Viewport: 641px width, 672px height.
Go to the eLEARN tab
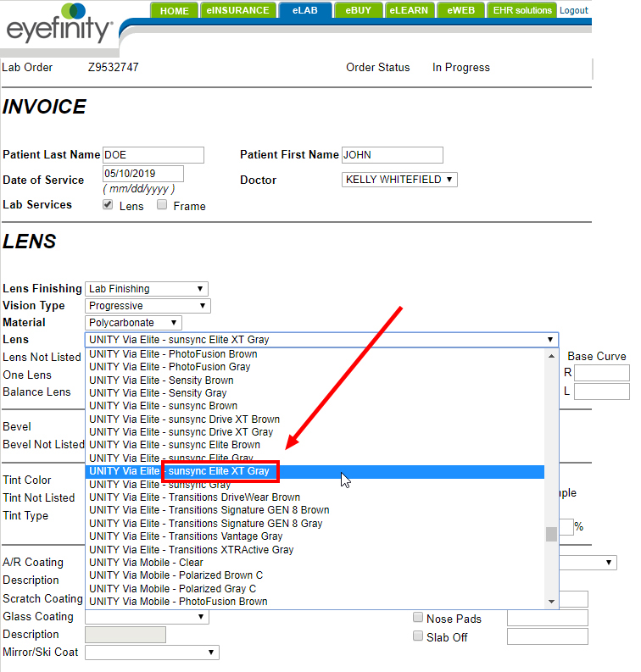click(x=409, y=11)
